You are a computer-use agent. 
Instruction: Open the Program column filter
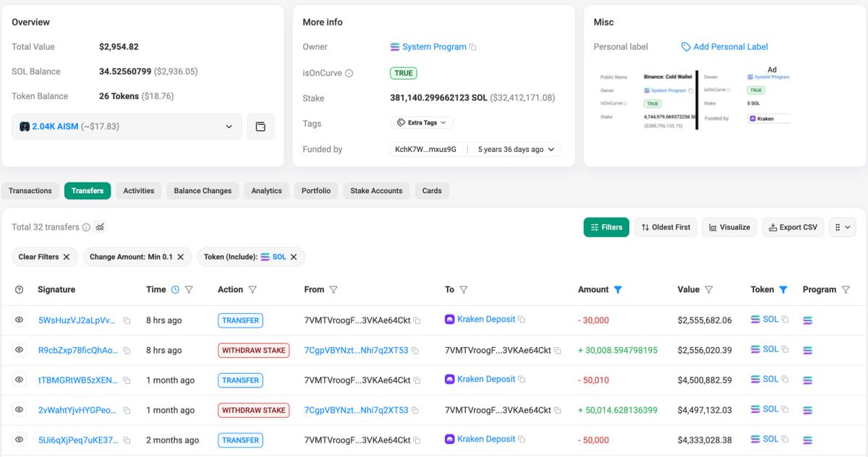(845, 289)
